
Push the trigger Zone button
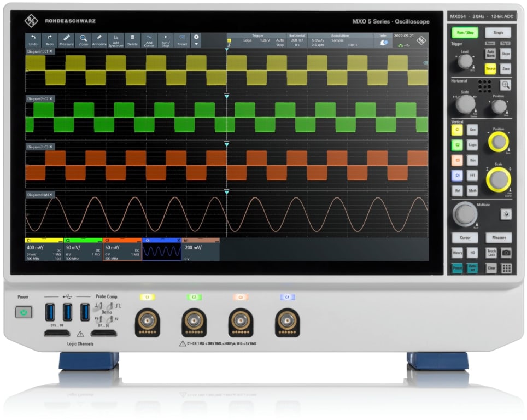[506, 68]
